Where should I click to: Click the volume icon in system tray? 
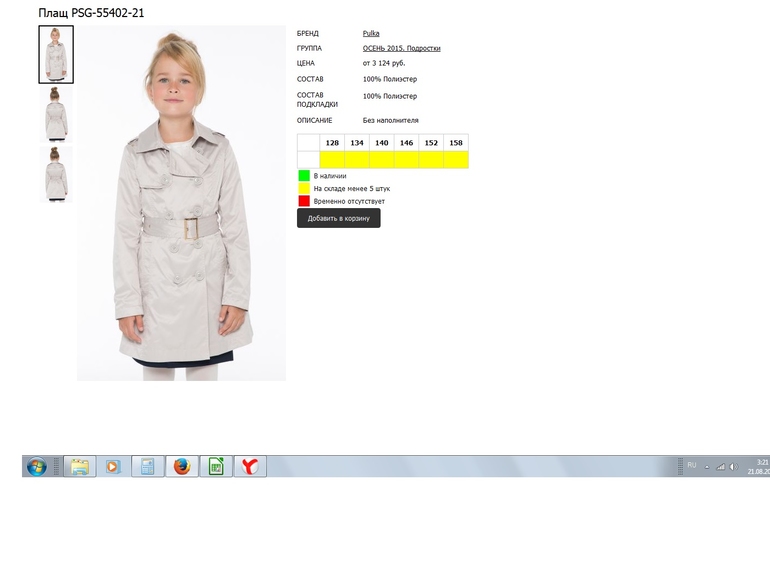(733, 467)
